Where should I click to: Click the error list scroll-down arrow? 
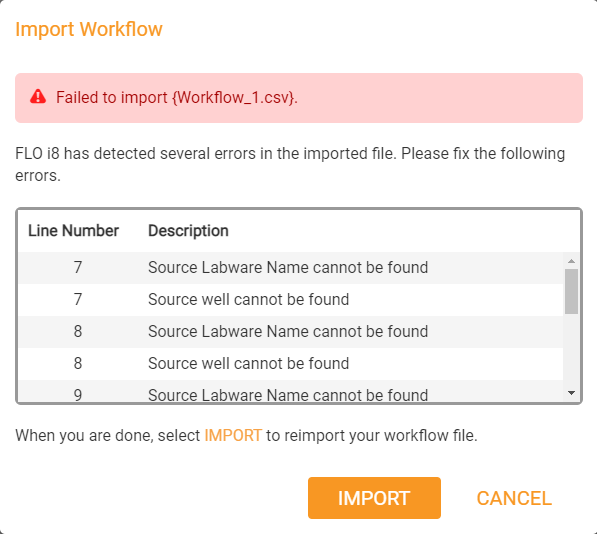tap(571, 393)
